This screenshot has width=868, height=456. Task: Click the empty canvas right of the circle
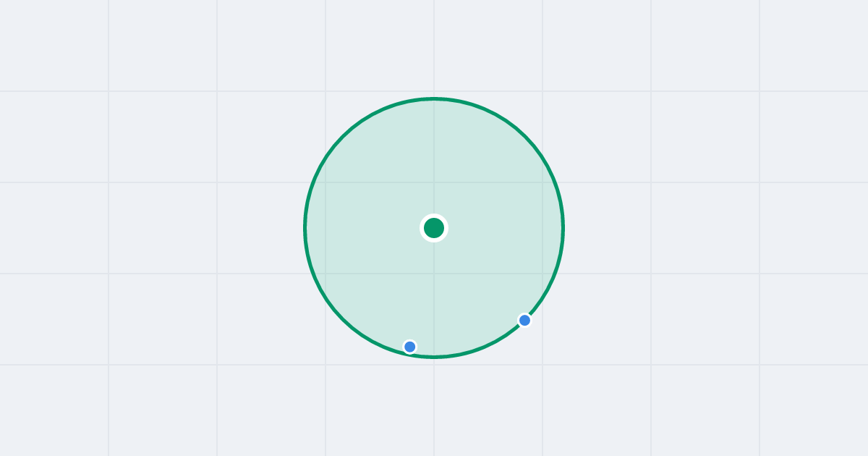point(716,228)
